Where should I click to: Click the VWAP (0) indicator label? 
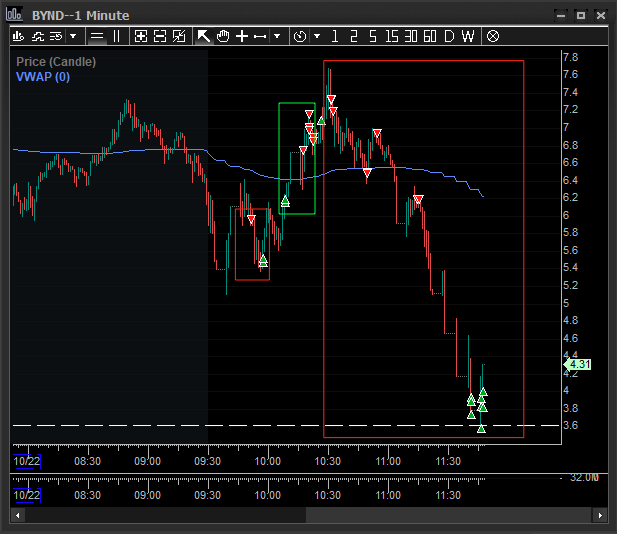click(x=43, y=77)
